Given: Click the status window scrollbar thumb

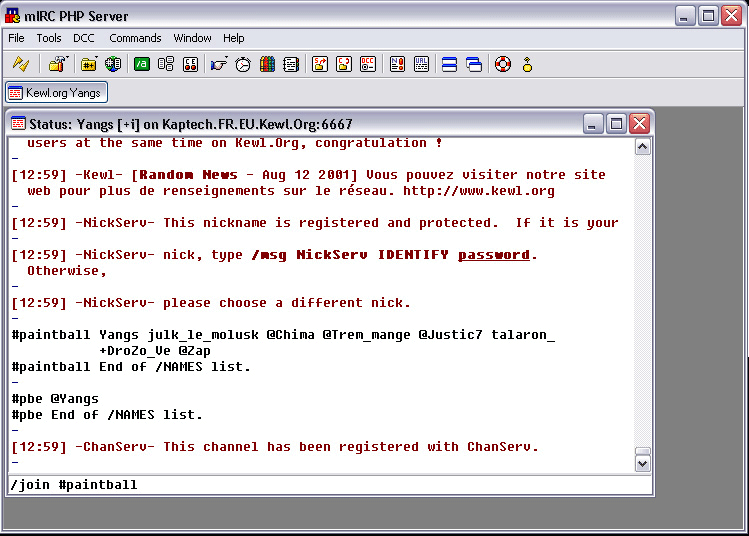Looking at the screenshot, I should point(642,451).
